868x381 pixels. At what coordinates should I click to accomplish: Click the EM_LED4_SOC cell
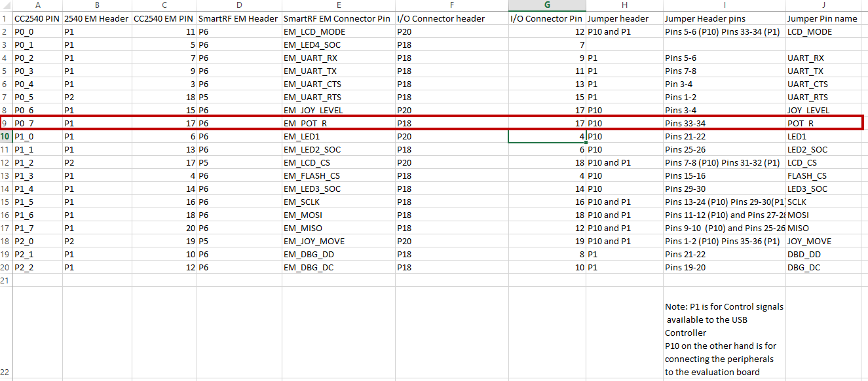pyautogui.click(x=339, y=45)
